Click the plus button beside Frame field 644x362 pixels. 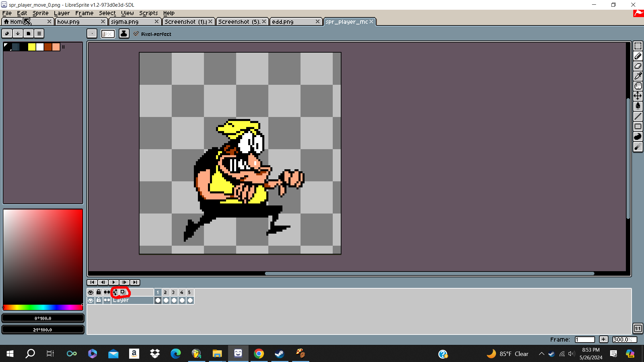click(603, 340)
